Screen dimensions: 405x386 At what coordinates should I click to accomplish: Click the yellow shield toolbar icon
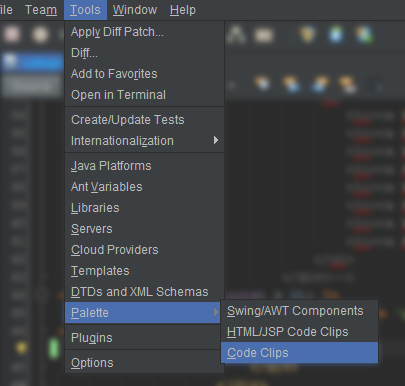pyautogui.click(x=307, y=35)
